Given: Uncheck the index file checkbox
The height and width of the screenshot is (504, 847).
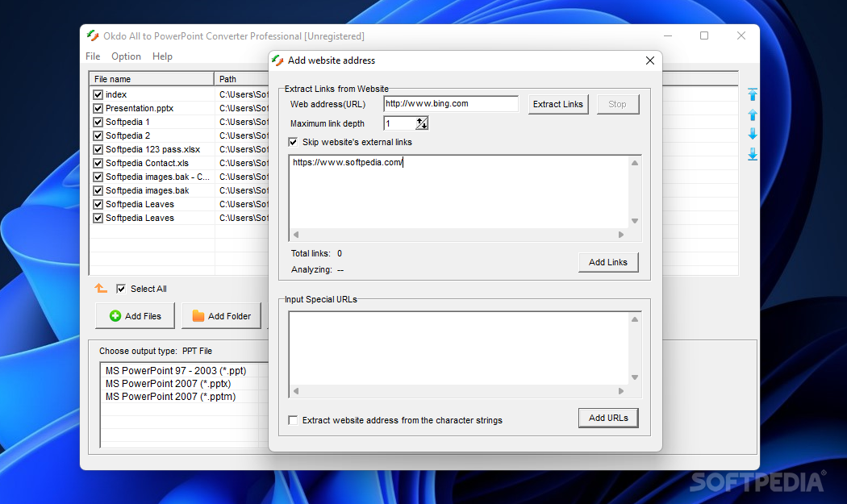Looking at the screenshot, I should 98,94.
